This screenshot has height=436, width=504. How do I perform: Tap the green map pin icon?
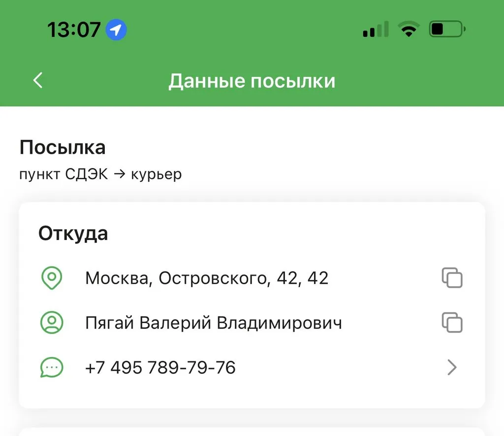click(52, 278)
